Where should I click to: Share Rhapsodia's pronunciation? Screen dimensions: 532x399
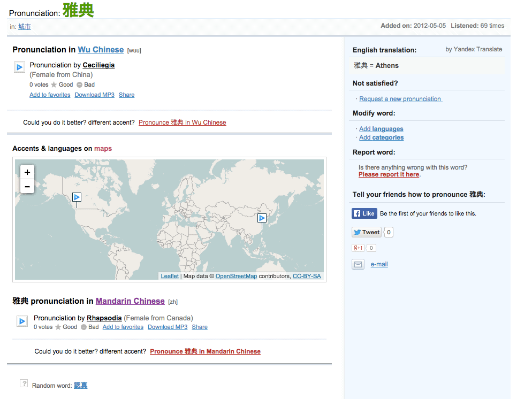pos(200,327)
